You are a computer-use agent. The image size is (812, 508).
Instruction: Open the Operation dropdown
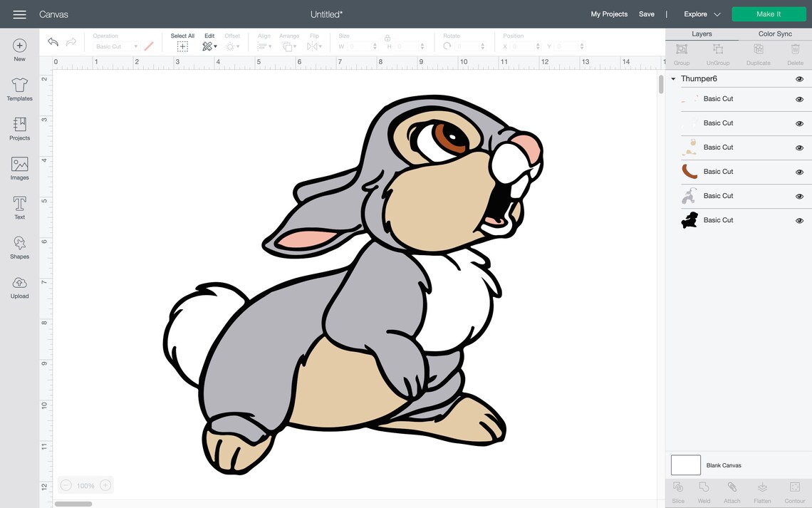116,46
